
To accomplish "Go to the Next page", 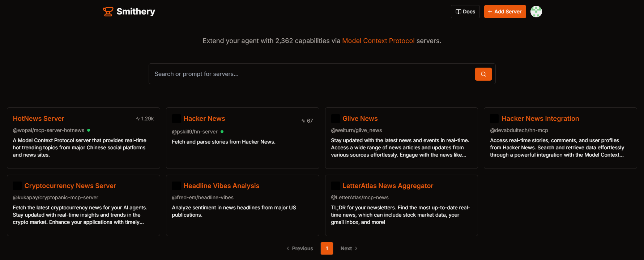I will coord(349,248).
